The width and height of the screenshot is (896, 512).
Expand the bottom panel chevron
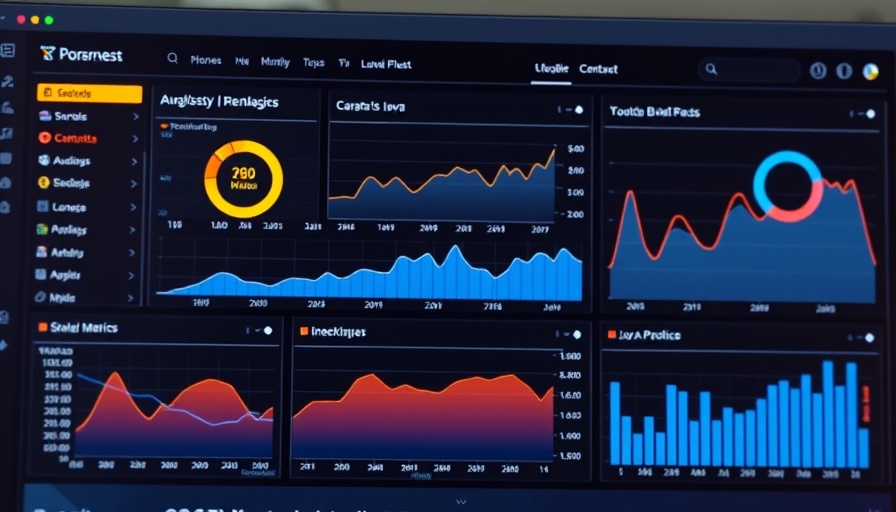(461, 502)
